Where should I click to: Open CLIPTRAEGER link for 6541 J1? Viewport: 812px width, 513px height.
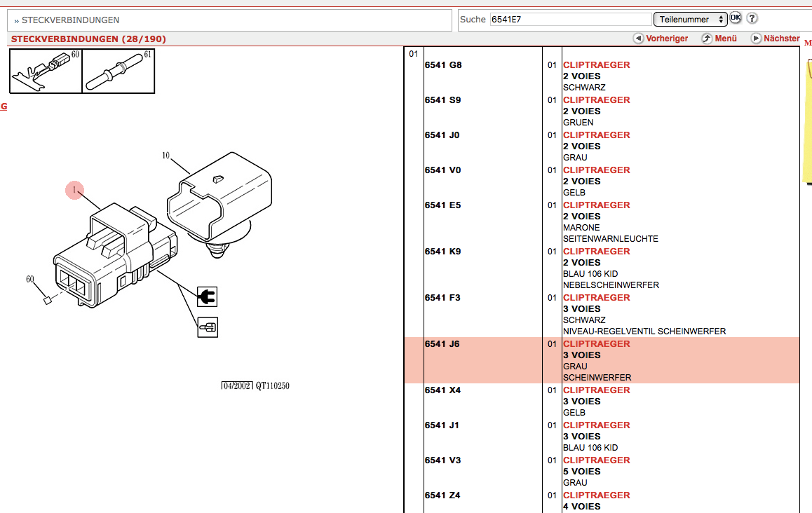click(597, 425)
